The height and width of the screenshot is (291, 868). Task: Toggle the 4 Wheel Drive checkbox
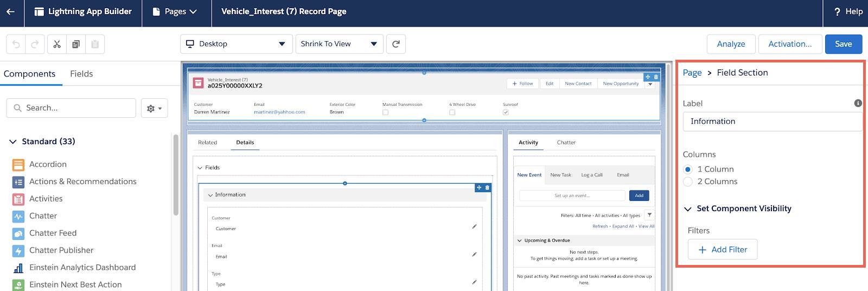[452, 112]
